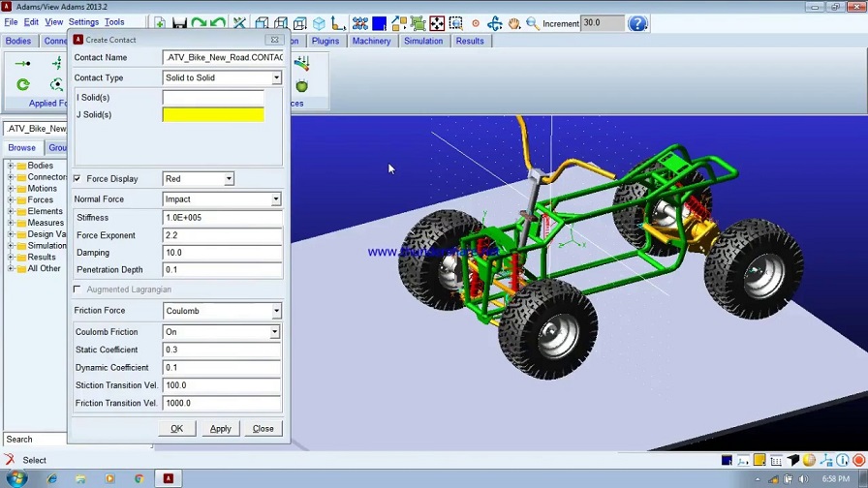Click the Increment value field
The image size is (868, 488).
tap(602, 23)
